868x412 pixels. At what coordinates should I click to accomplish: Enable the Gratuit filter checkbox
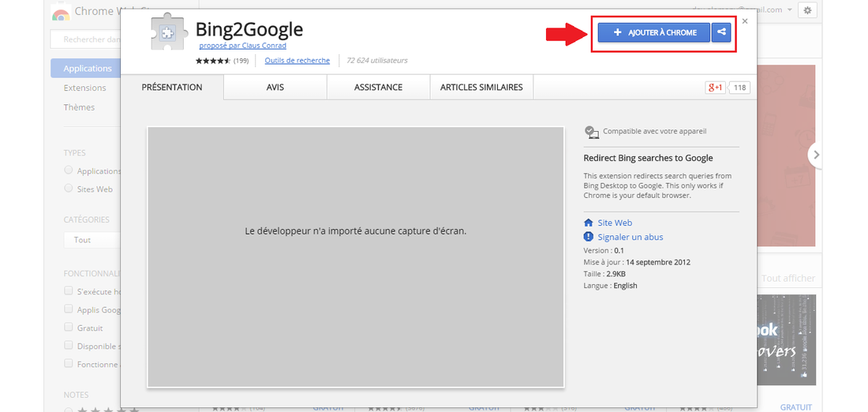[69, 327]
